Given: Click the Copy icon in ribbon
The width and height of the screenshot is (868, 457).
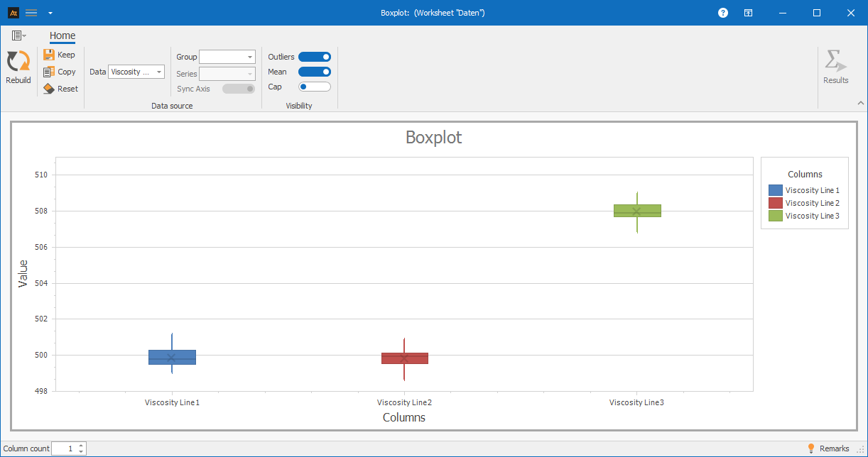Looking at the screenshot, I should pos(49,72).
